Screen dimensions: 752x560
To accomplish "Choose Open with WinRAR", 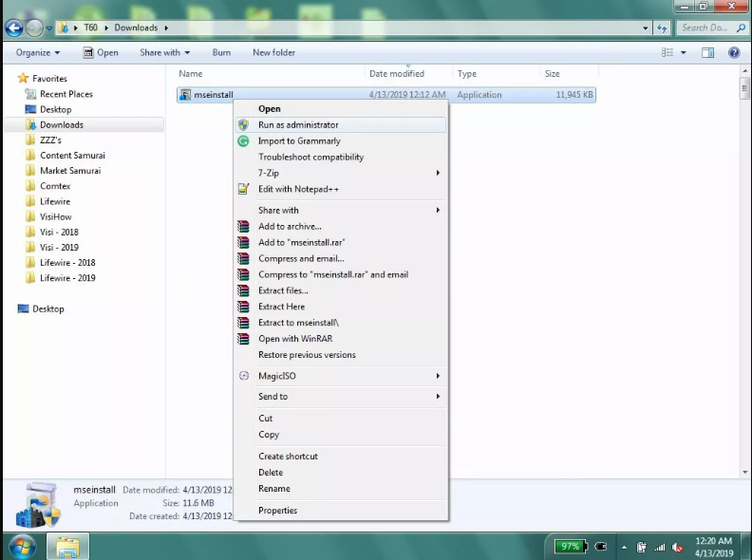I will tap(341, 339).
